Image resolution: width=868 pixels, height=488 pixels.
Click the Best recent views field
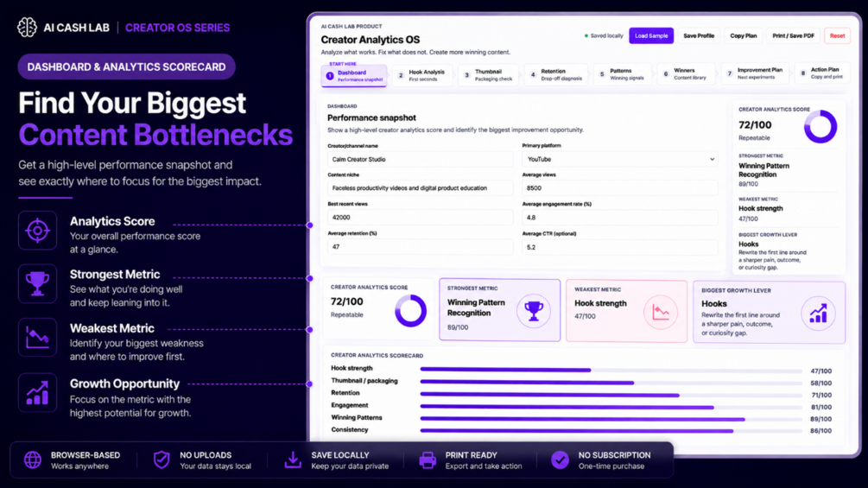point(420,218)
